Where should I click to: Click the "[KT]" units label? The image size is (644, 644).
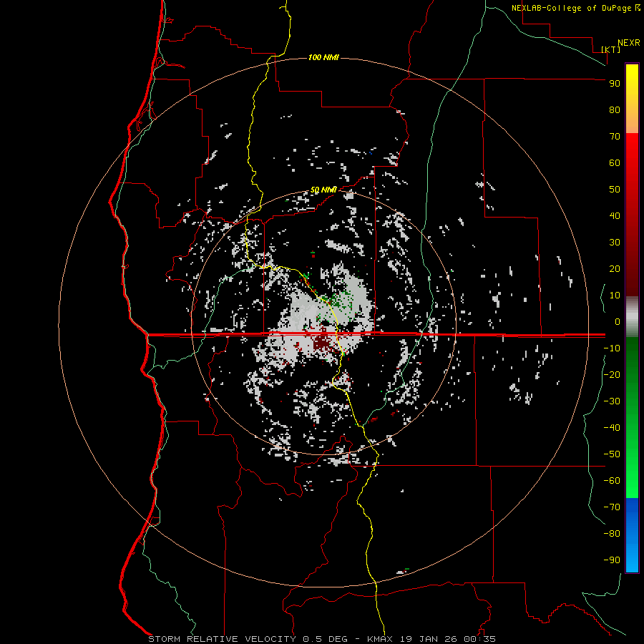(610, 49)
